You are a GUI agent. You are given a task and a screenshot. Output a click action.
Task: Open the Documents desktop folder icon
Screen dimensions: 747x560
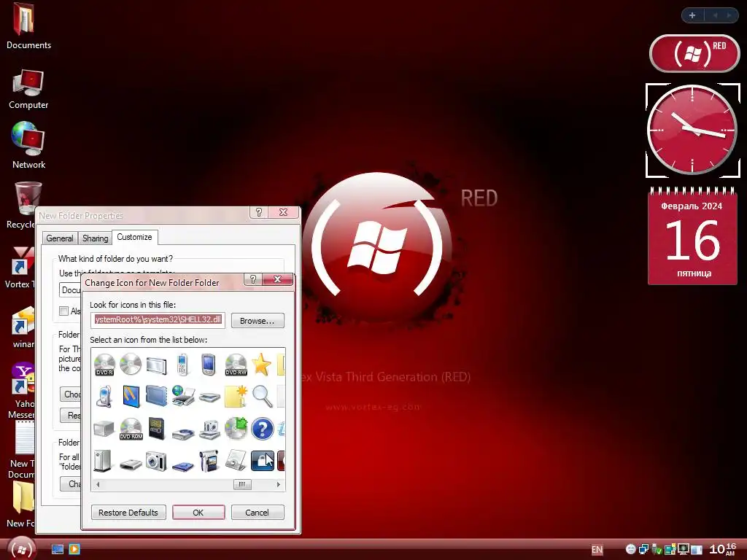[x=28, y=26]
